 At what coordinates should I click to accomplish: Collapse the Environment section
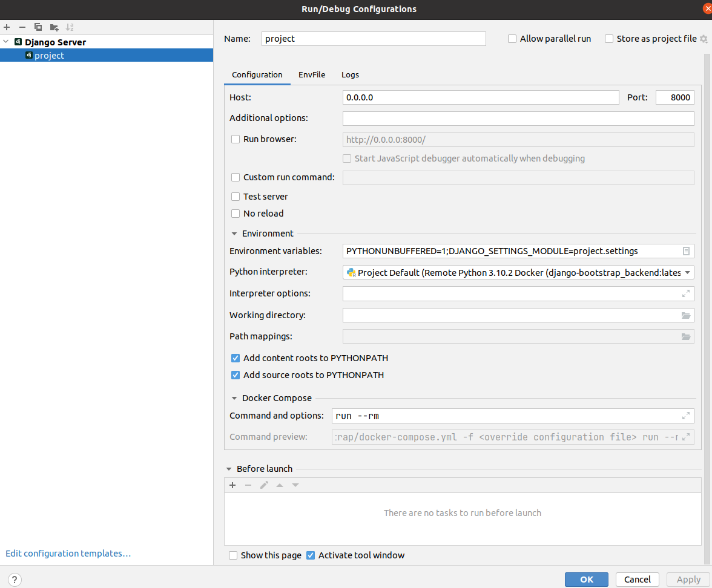tap(234, 234)
